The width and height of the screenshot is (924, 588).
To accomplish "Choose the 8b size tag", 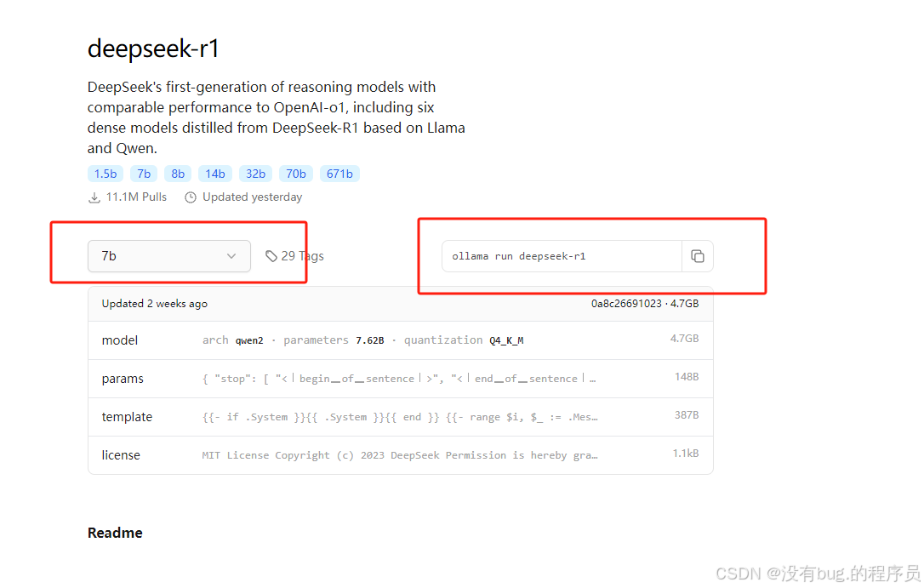I will (x=178, y=174).
